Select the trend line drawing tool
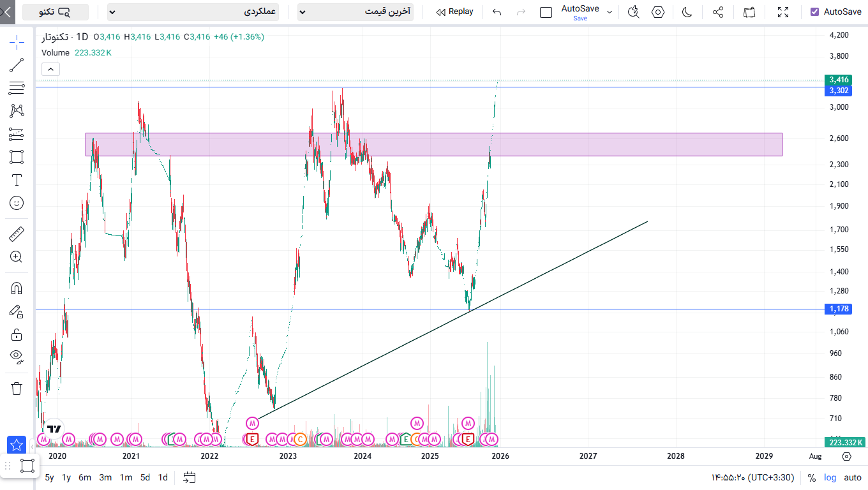Image resolution: width=868 pixels, height=490 pixels. (17, 64)
